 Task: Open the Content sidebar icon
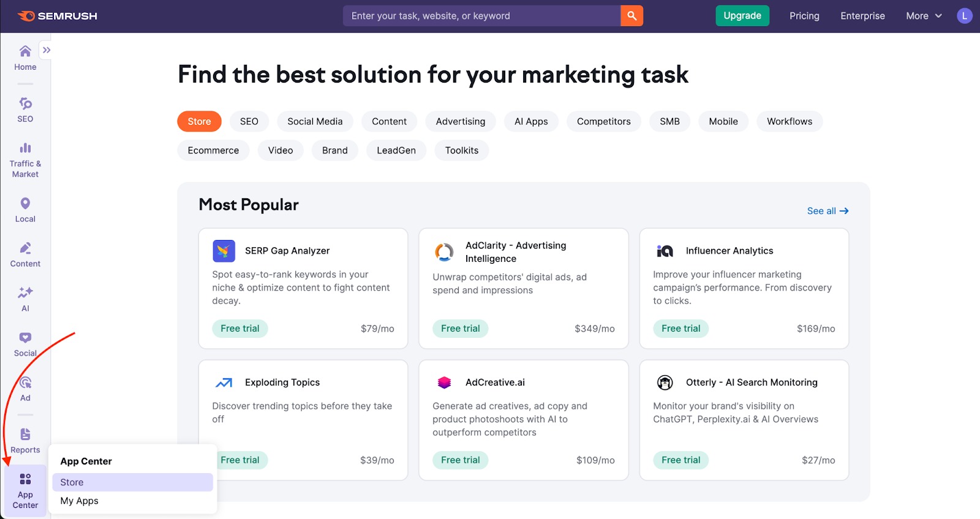[x=25, y=255]
